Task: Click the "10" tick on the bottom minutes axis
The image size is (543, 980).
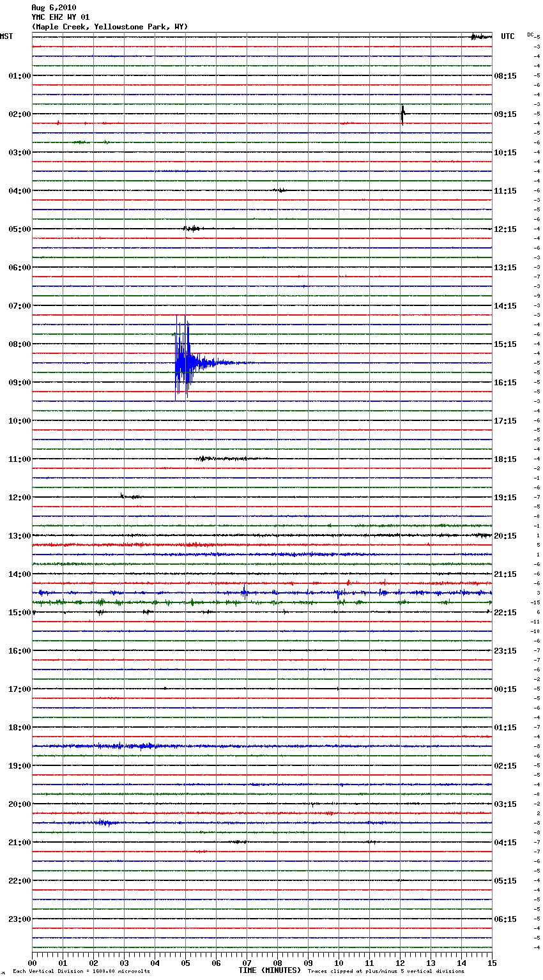Action: click(x=339, y=962)
